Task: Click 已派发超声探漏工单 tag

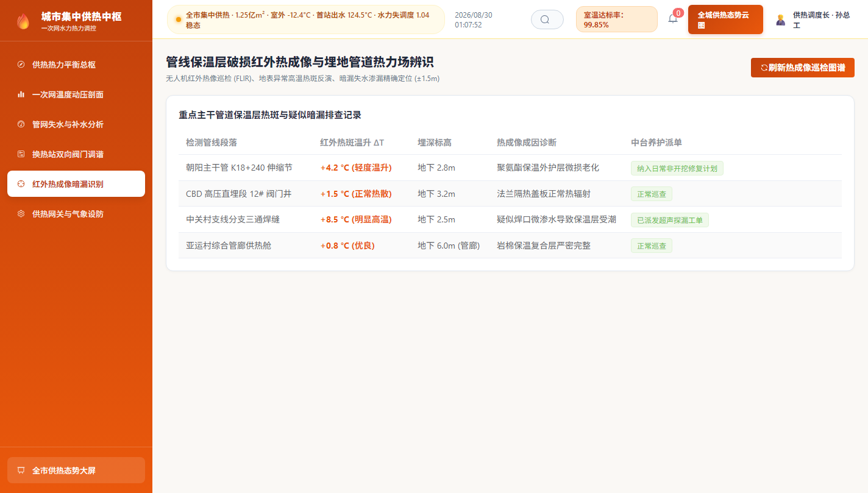Action: (x=669, y=220)
